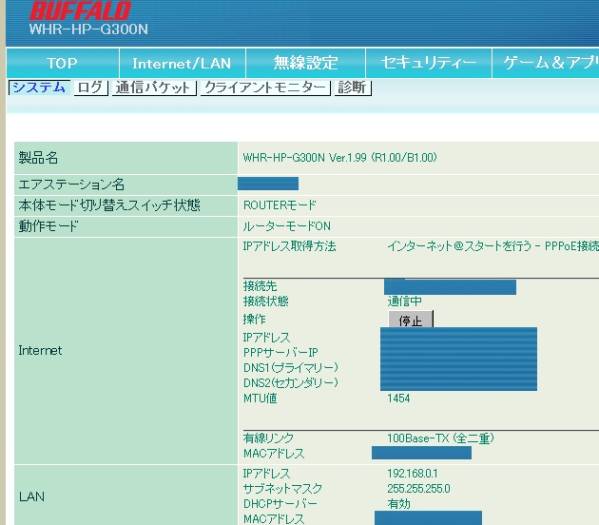The width and height of the screenshot is (599, 525).
Task: Open the TOP navigation tab
Action: pyautogui.click(x=63, y=63)
